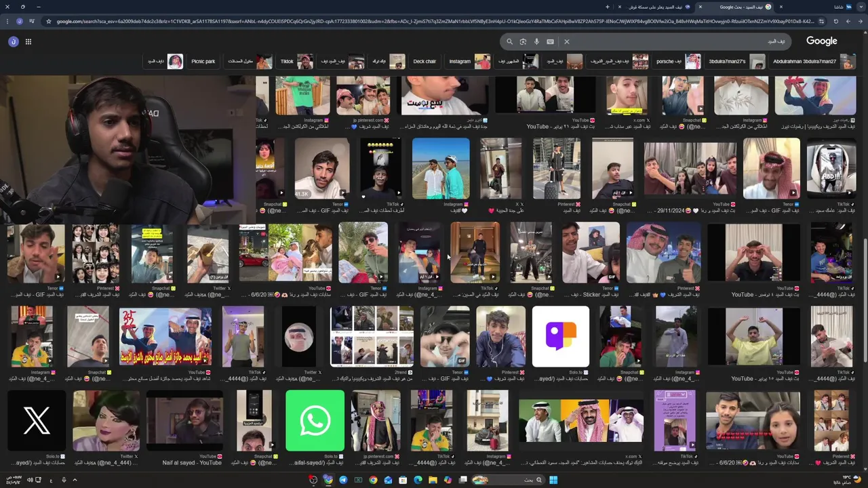The height and width of the screenshot is (488, 868).
Task: Open OBS recording app in taskbar
Action: point(313,480)
